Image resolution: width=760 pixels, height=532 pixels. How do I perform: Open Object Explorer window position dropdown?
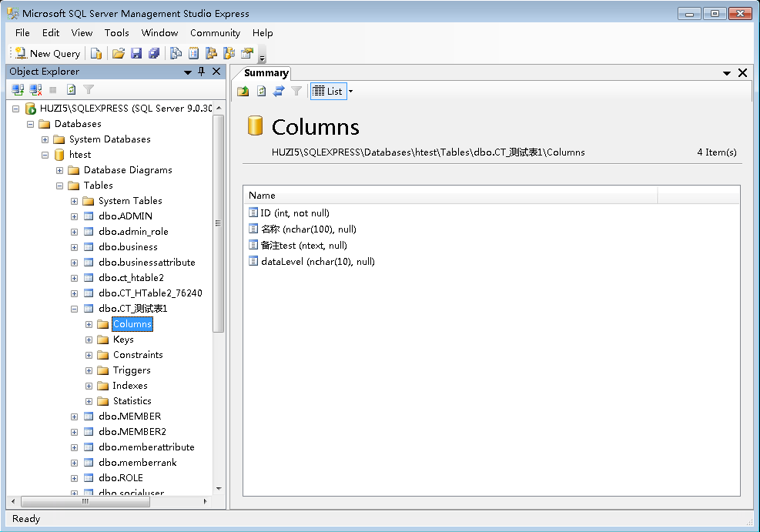click(x=188, y=72)
